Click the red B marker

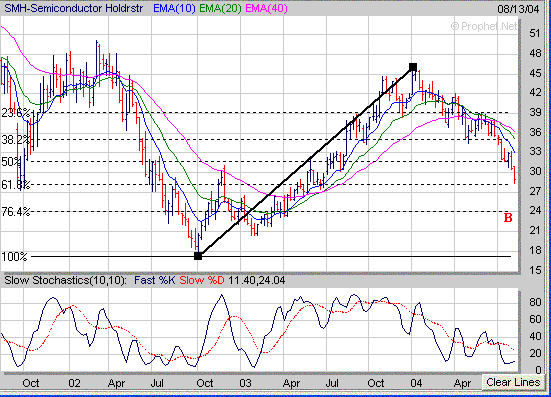(508, 218)
